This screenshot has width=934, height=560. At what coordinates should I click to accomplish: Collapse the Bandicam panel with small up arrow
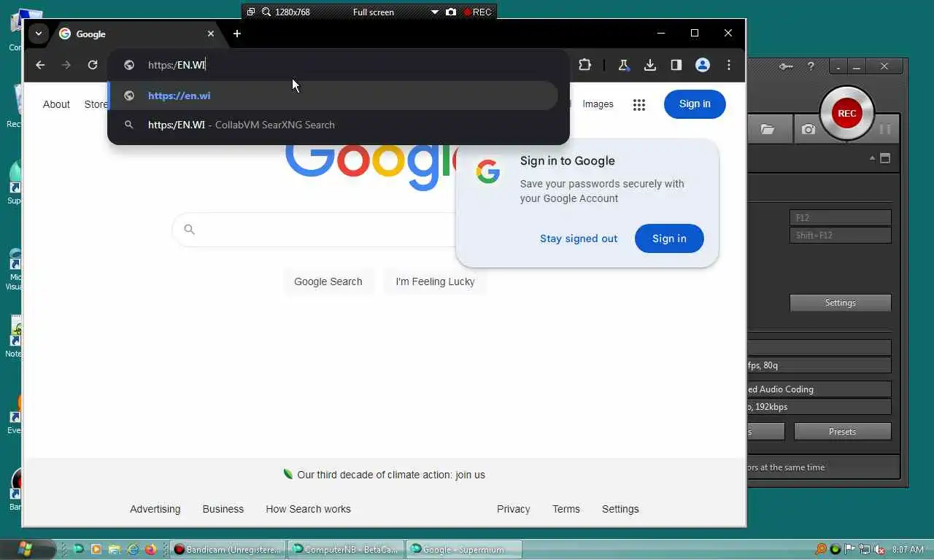point(872,158)
